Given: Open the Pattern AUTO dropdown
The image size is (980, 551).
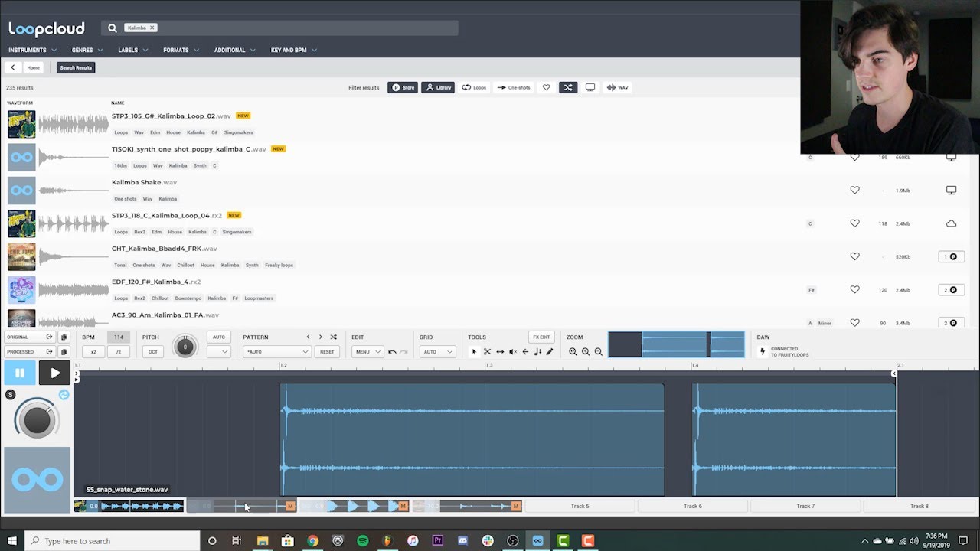Looking at the screenshot, I should (276, 352).
